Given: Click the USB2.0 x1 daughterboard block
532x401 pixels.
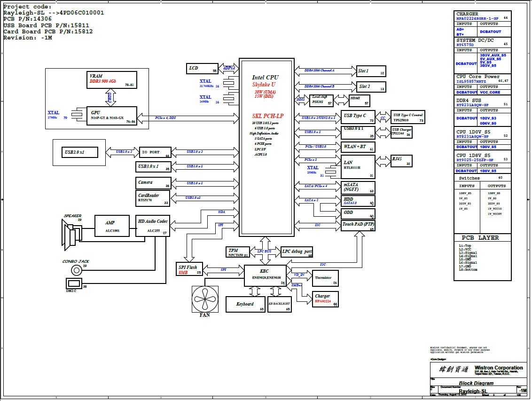Looking at the screenshot, I should tap(80, 152).
